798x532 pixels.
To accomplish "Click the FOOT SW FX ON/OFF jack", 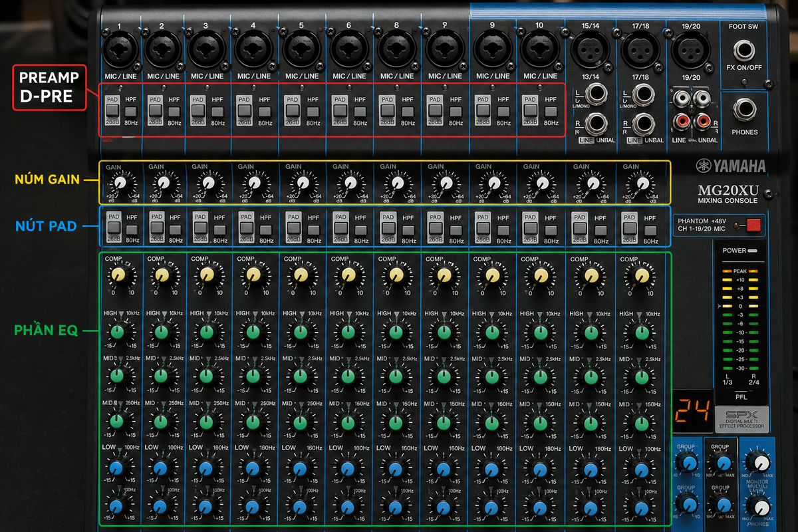I will pyautogui.click(x=745, y=50).
